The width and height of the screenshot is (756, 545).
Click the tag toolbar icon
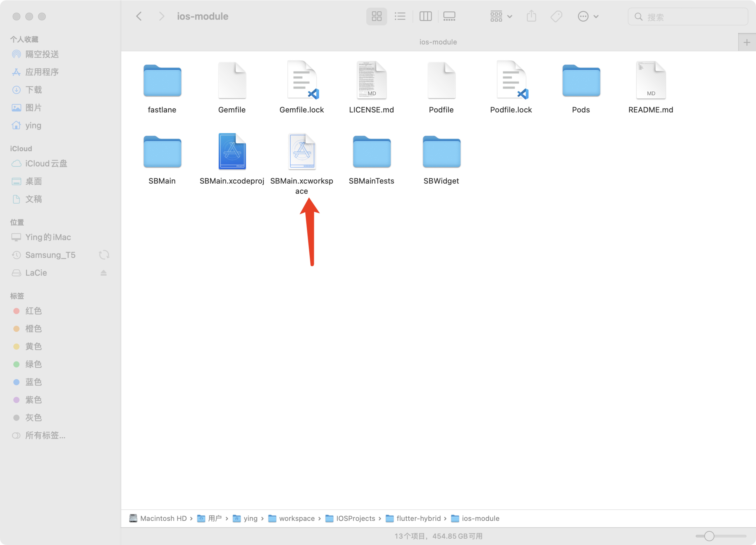coord(556,16)
